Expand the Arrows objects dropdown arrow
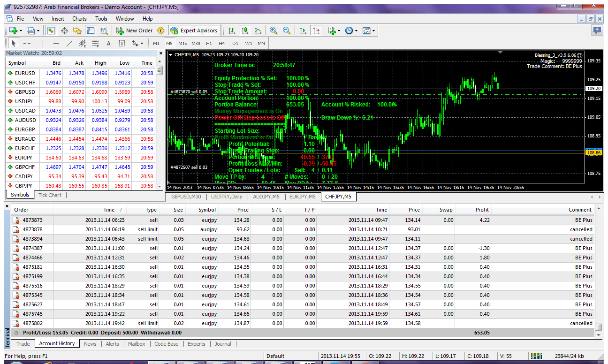This screenshot has height=364, width=608. click(x=142, y=43)
